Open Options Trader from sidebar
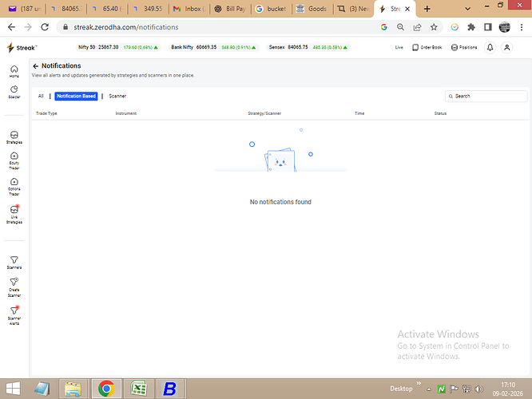Image resolution: width=532 pixels, height=399 pixels. (14, 185)
